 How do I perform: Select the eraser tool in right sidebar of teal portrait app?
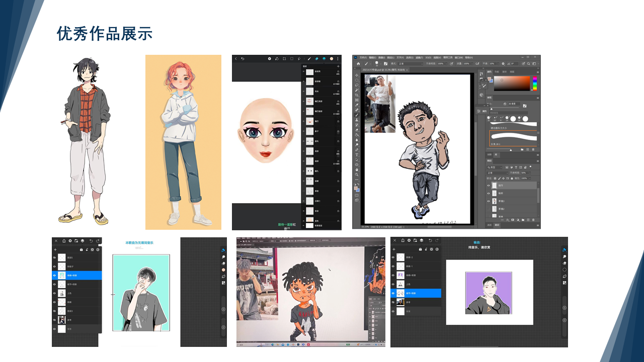223,263
